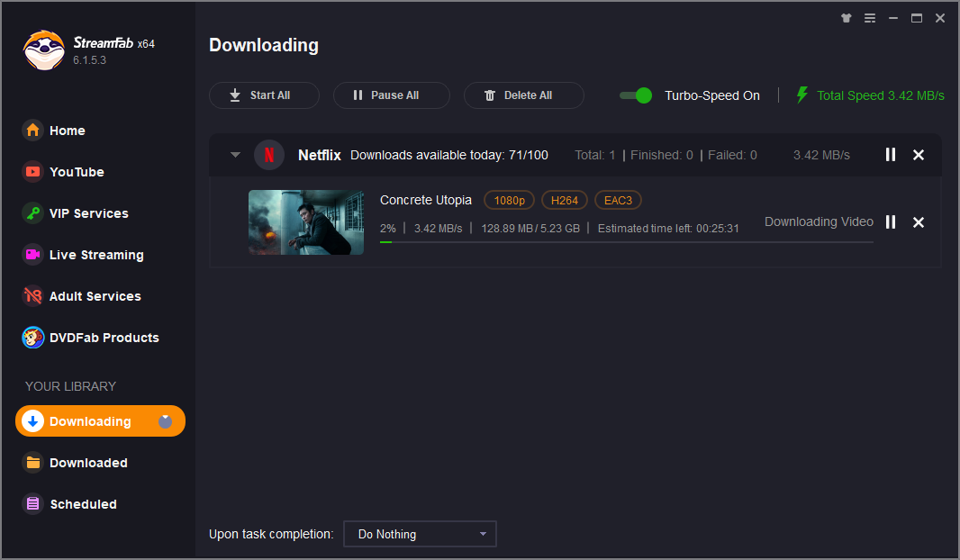Pause all Netflix group downloads

pyautogui.click(x=890, y=155)
